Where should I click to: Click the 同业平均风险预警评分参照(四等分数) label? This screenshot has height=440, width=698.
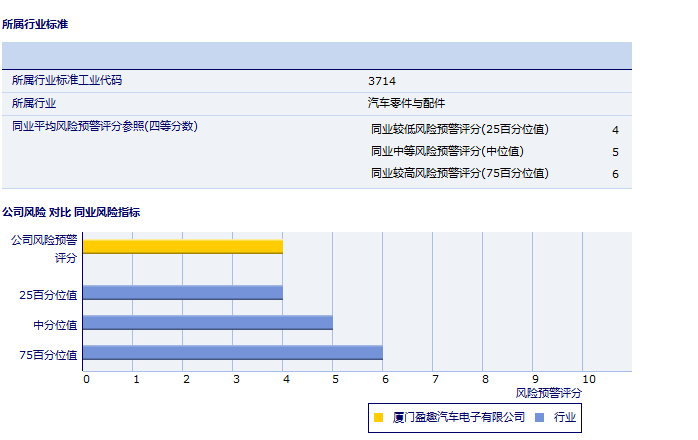tap(105, 126)
